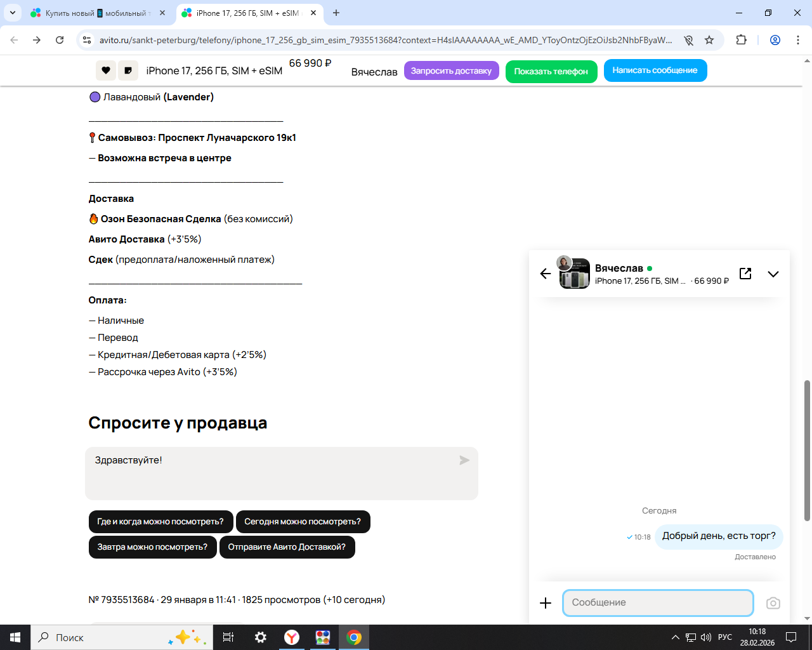Image resolution: width=812 pixels, height=650 pixels.
Task: Launch Yandex Browser from the taskbar
Action: 292,637
